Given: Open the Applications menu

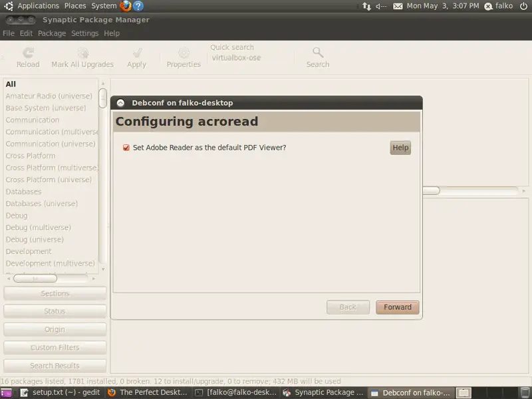Looking at the screenshot, I should tap(39, 6).
